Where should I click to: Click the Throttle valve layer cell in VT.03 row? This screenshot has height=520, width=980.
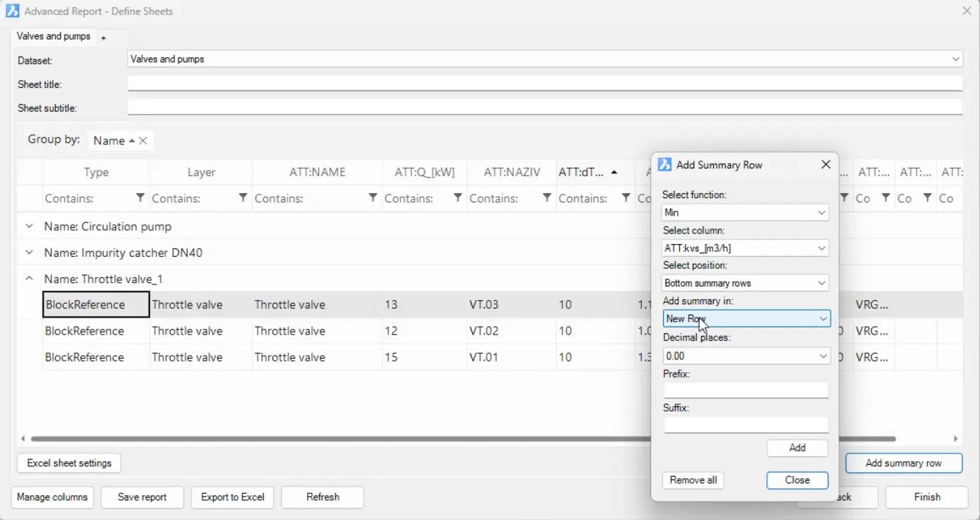201,305
